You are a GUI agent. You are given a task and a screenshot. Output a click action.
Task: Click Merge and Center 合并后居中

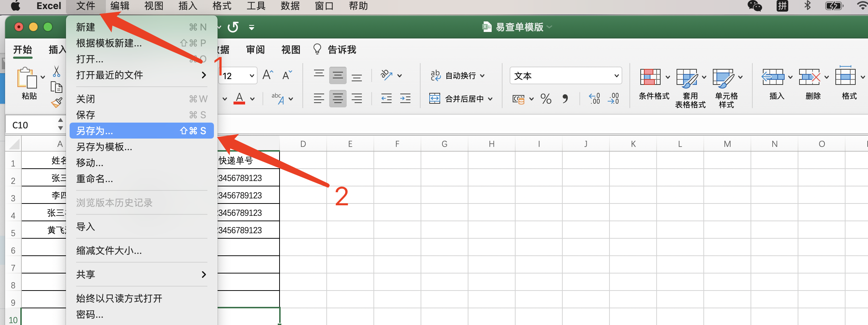point(456,99)
